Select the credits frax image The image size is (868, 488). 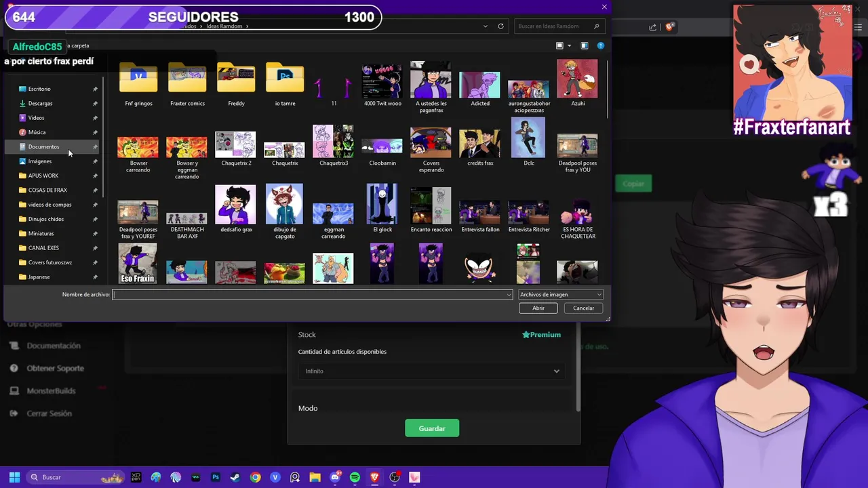pos(480,148)
